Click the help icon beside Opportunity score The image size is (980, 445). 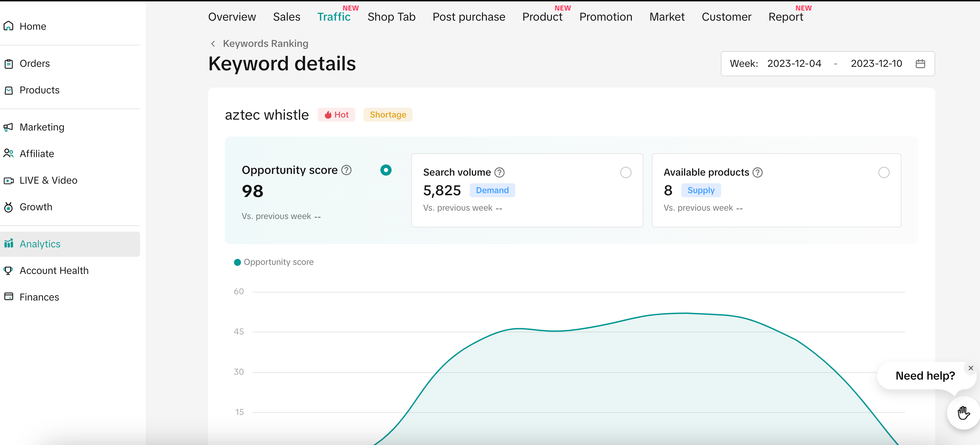coord(346,170)
